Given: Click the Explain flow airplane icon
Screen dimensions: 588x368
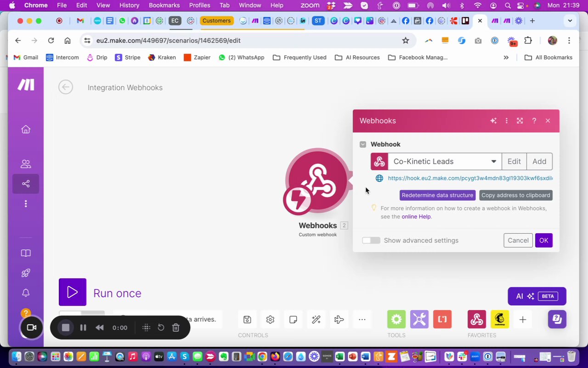Looking at the screenshot, I should click(339, 319).
